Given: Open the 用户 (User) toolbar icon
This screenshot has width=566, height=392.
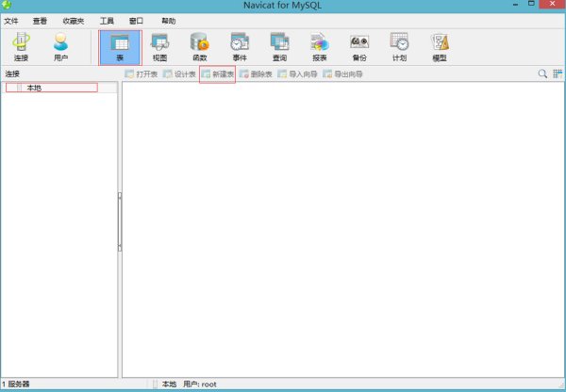Looking at the screenshot, I should 60,47.
